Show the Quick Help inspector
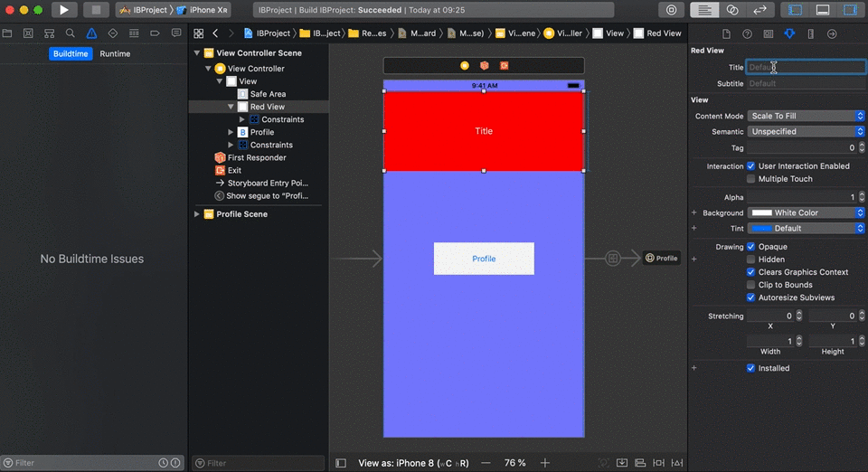 [748, 33]
